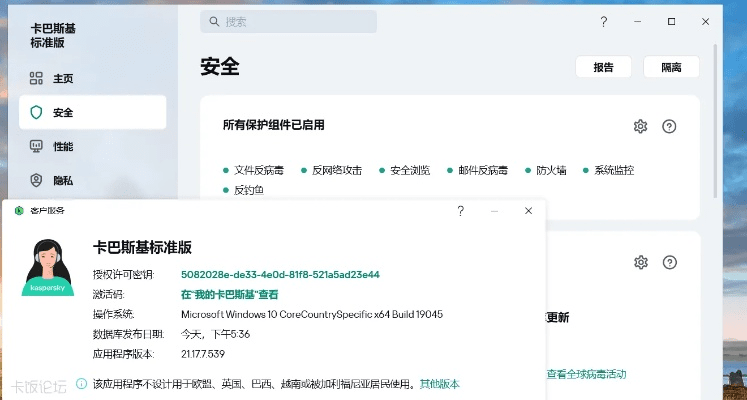Open the 主页 home page in sidebar
This screenshot has height=400, width=747.
coord(93,78)
